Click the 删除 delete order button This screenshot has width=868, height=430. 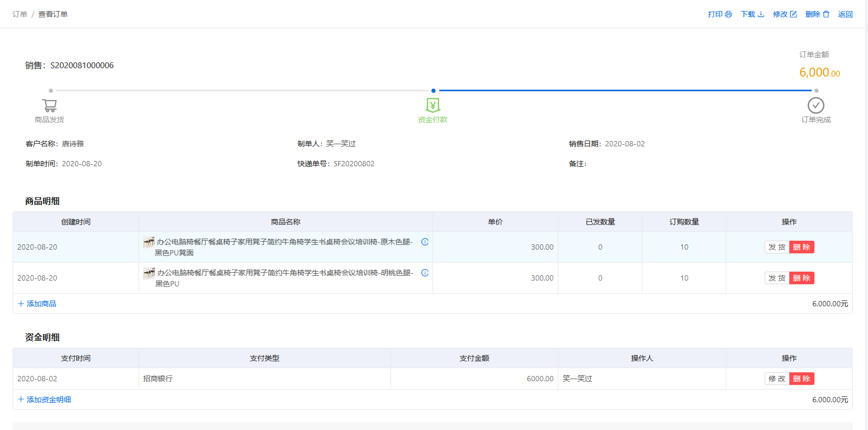click(x=817, y=14)
